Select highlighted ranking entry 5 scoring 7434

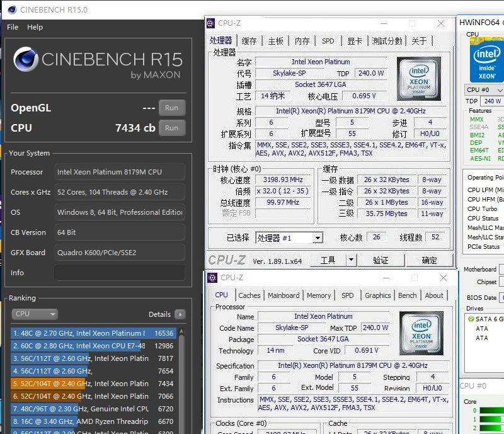(93, 384)
